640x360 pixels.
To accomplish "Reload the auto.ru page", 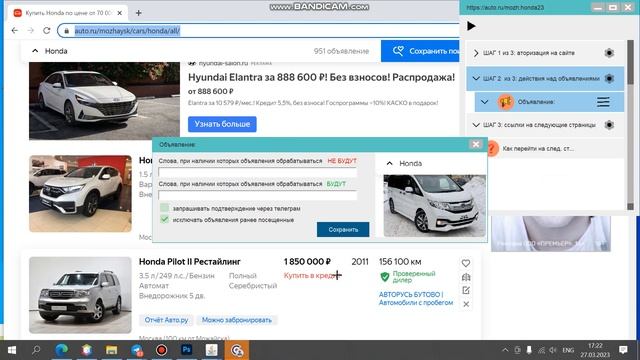I will pos(47,31).
